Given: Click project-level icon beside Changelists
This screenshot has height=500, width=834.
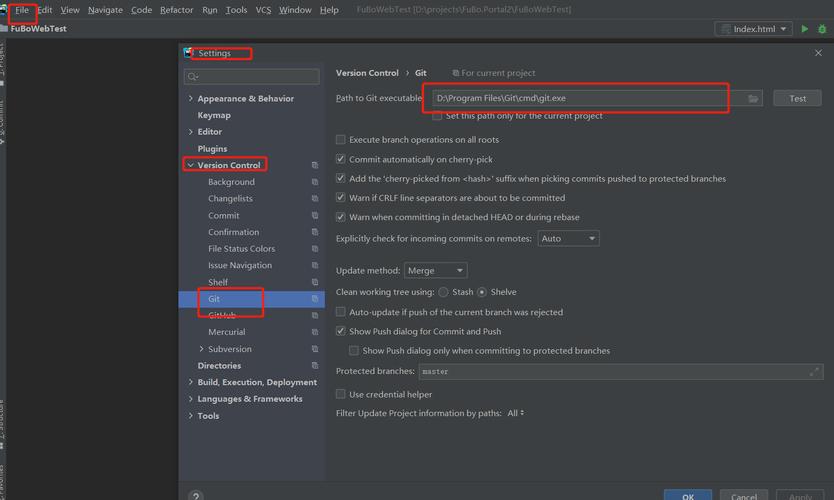Looking at the screenshot, I should click(x=315, y=198).
